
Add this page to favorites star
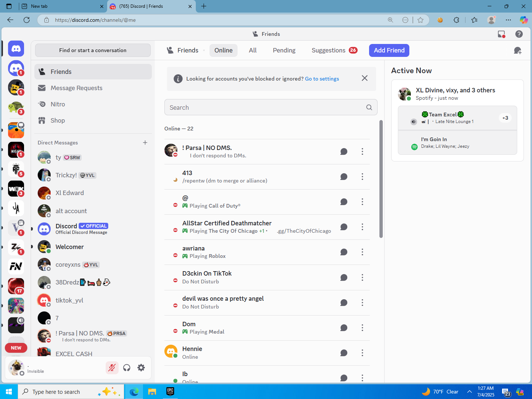420,20
